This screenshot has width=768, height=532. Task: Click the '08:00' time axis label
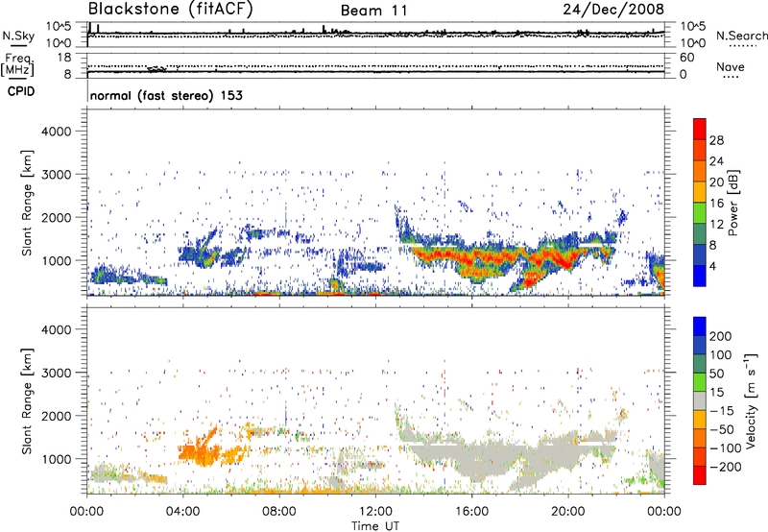pyautogui.click(x=279, y=512)
